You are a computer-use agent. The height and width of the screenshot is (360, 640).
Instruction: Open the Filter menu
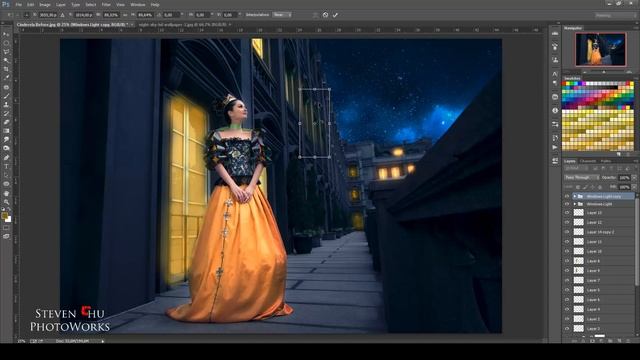[x=106, y=4]
